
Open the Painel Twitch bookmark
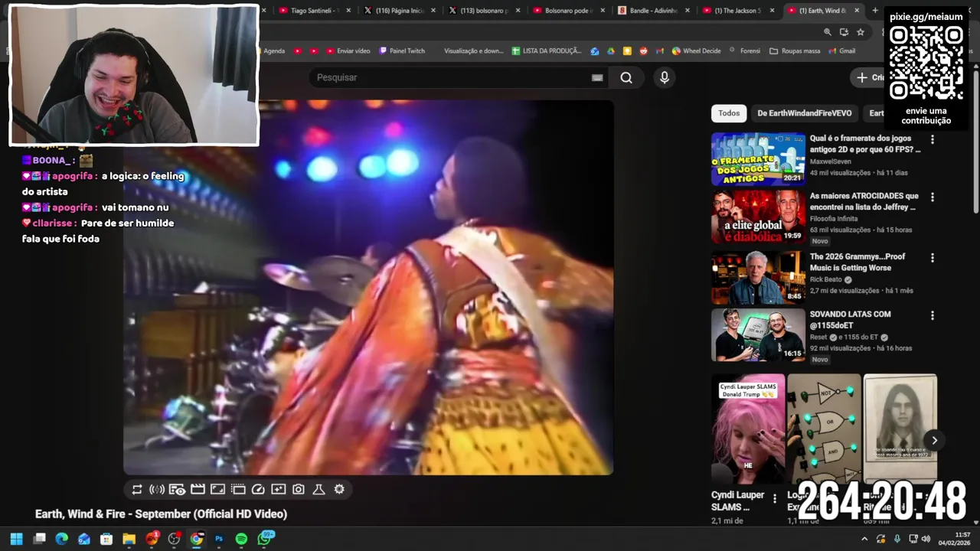tap(402, 51)
